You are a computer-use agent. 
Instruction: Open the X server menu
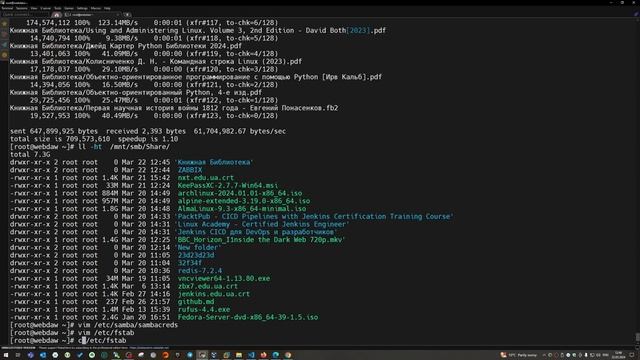pyautogui.click(x=45, y=8)
